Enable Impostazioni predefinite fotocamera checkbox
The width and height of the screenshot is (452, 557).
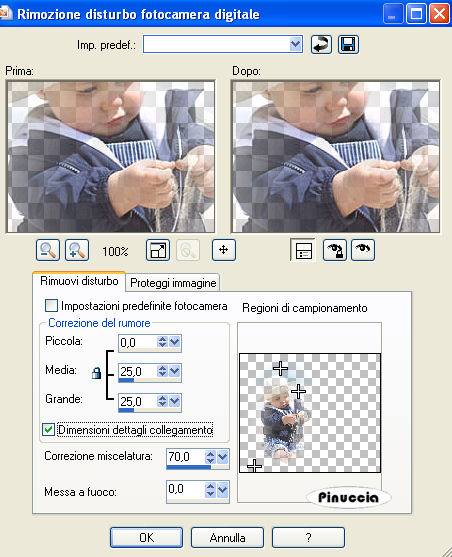pos(51,305)
